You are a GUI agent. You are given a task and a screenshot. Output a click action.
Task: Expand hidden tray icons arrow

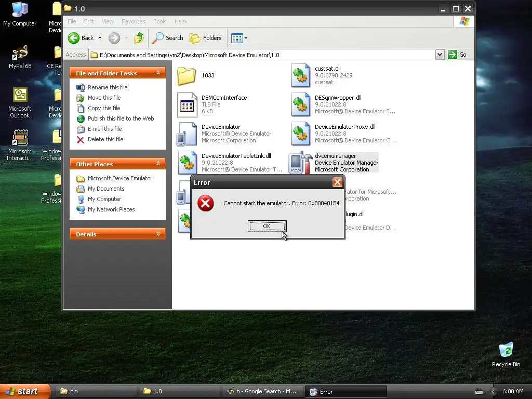coord(494,392)
